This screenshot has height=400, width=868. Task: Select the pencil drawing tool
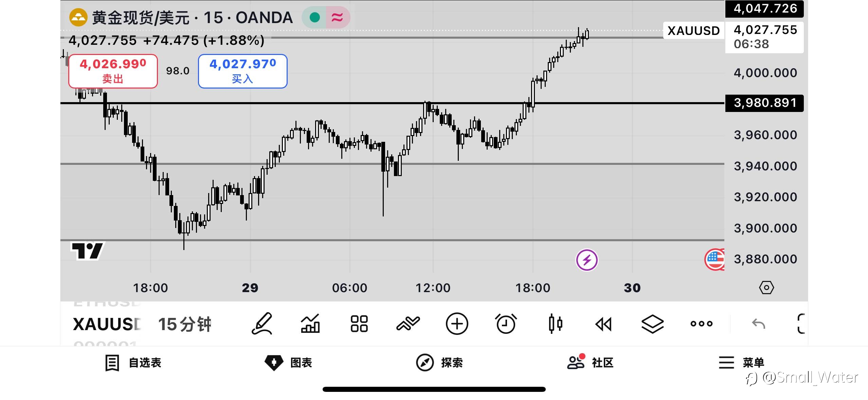262,323
